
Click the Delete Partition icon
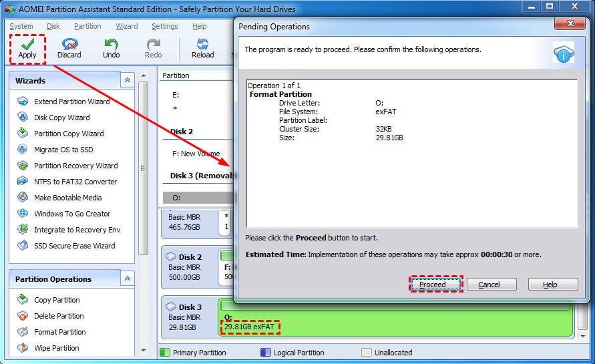coord(23,315)
